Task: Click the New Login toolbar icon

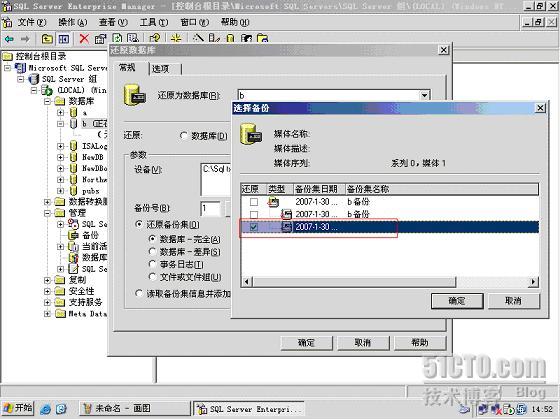Action: point(246,38)
